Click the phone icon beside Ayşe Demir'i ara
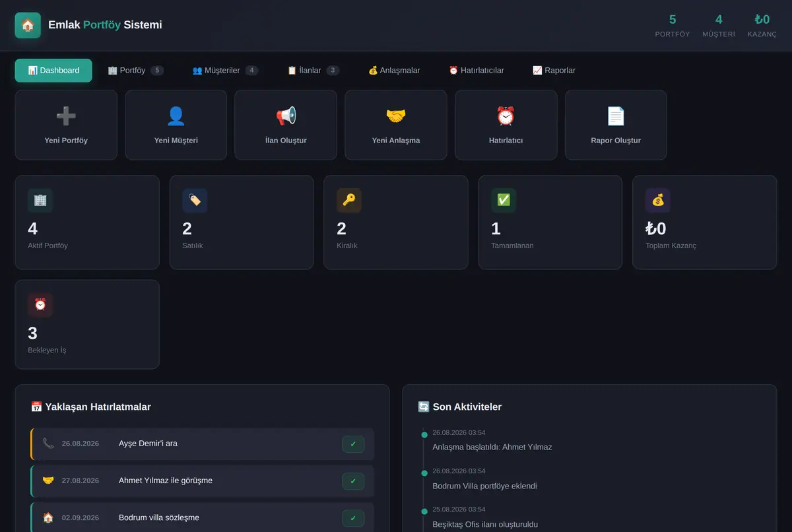 pyautogui.click(x=48, y=444)
